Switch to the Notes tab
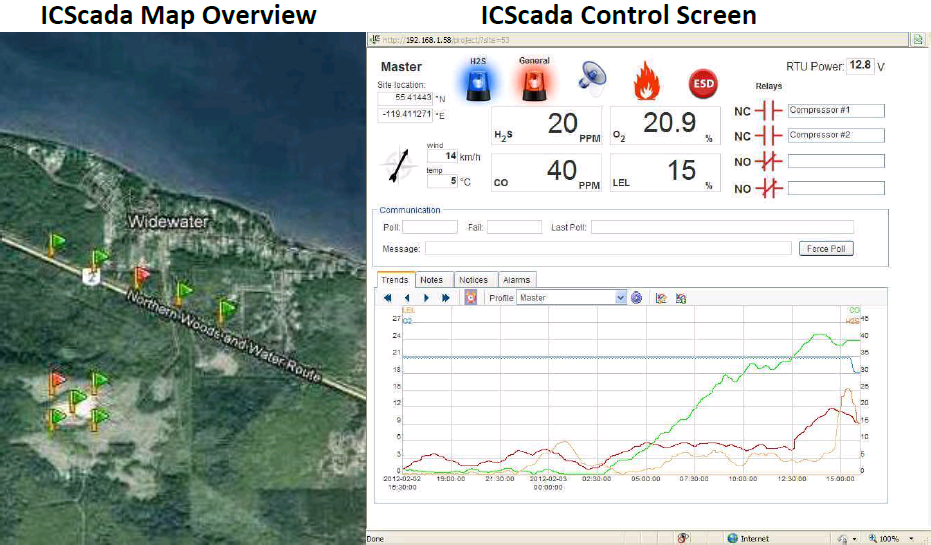This screenshot has width=931, height=545. tap(432, 280)
